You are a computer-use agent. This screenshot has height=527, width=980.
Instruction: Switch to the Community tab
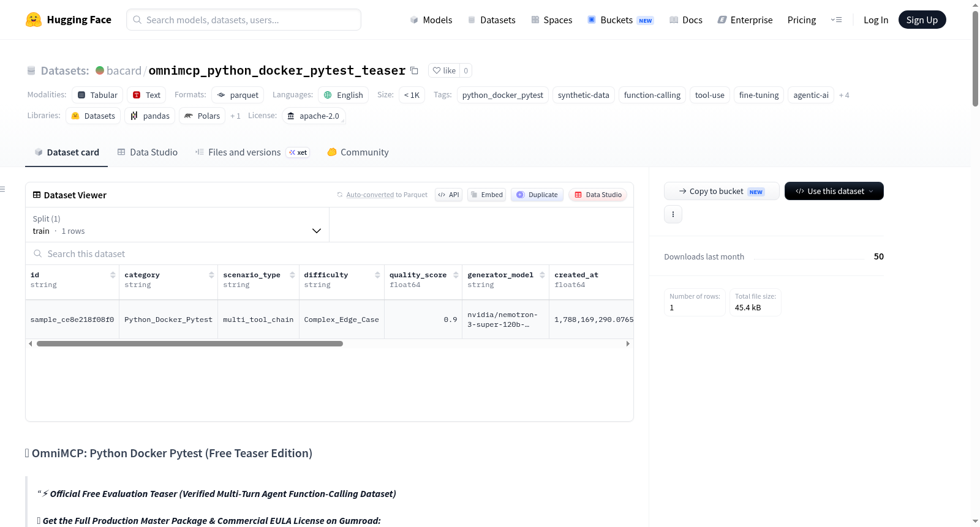coord(358,152)
